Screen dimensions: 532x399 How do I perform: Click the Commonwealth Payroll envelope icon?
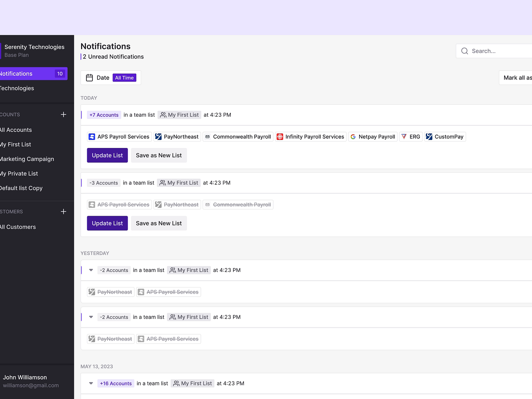[x=207, y=136]
